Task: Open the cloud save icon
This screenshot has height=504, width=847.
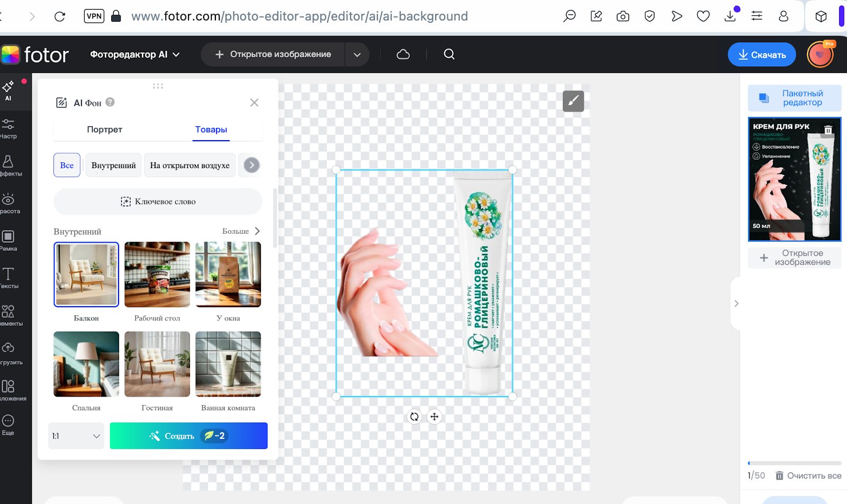Action: 403,54
